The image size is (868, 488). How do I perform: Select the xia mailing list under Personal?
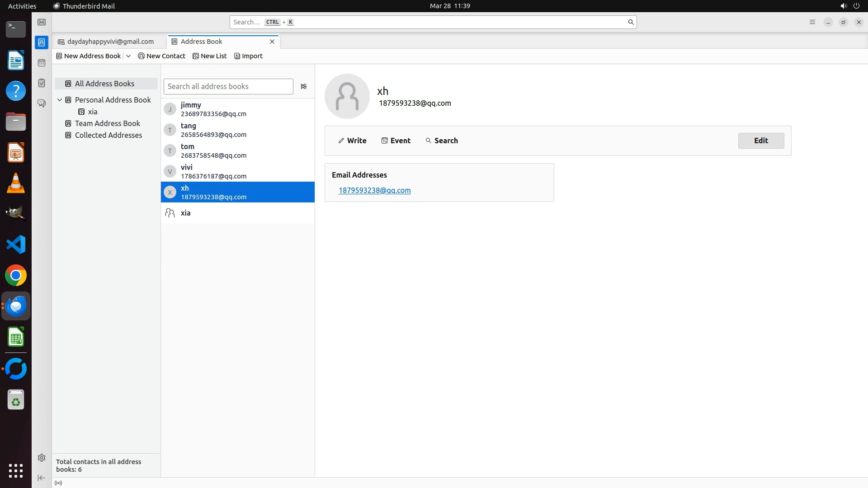point(93,112)
